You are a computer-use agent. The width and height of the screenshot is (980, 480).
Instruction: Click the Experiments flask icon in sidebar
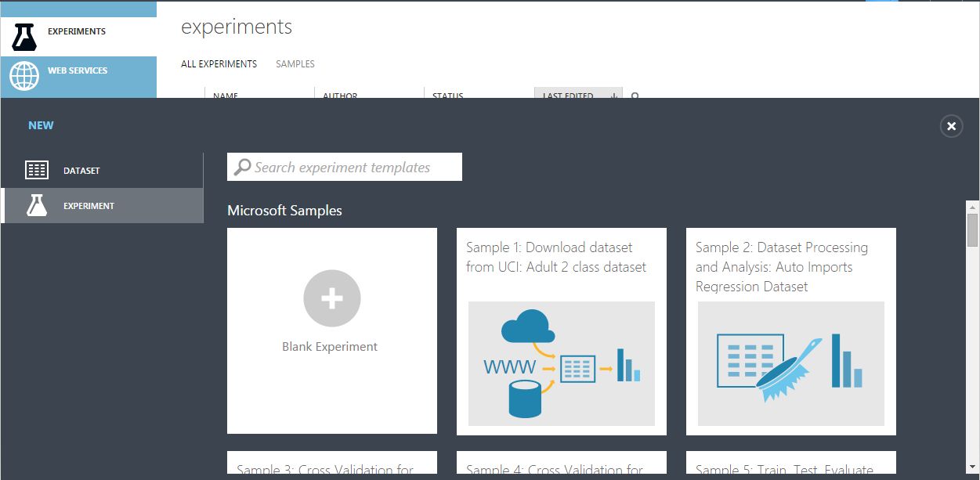point(24,34)
